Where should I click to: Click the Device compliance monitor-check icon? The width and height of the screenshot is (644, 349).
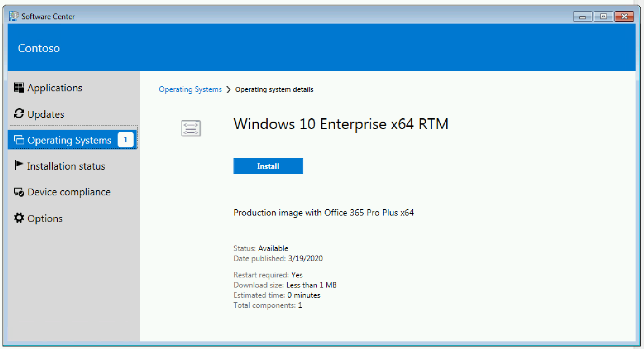(19, 192)
